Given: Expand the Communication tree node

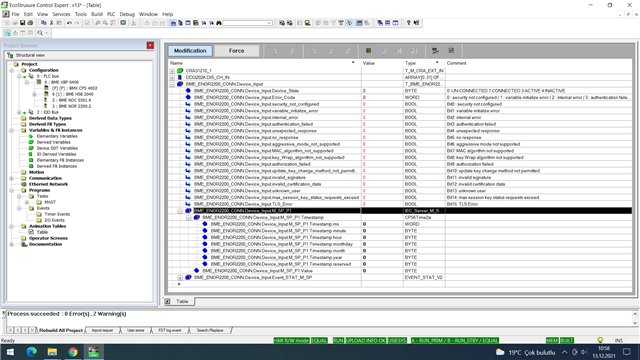Looking at the screenshot, I should [12, 178].
